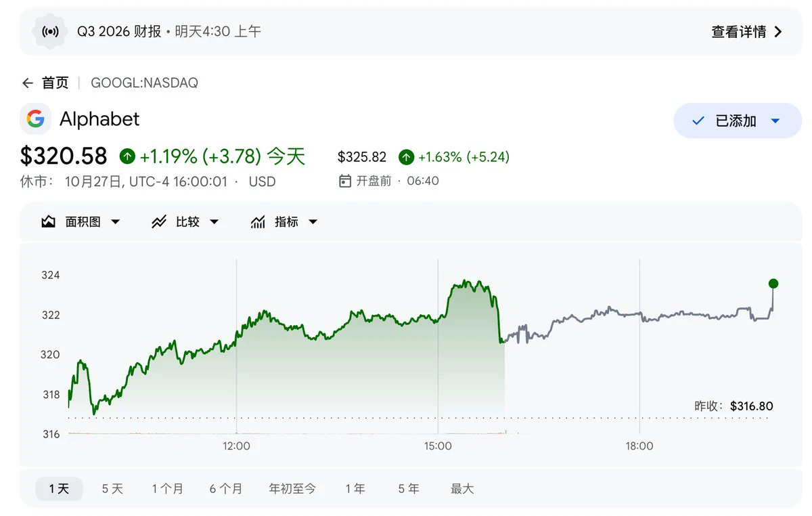This screenshot has height=516, width=812.
Task: Switch to the 6 个月 time range
Action: click(x=226, y=488)
